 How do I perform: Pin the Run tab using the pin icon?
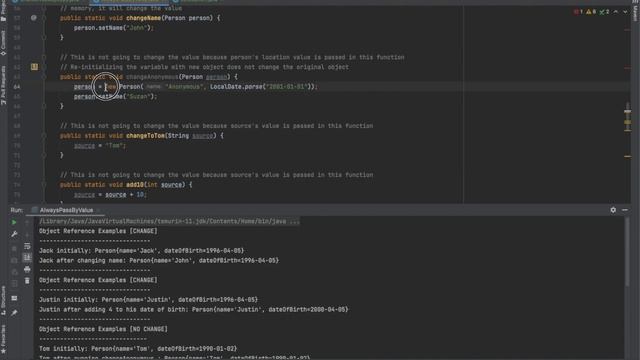click(14, 313)
